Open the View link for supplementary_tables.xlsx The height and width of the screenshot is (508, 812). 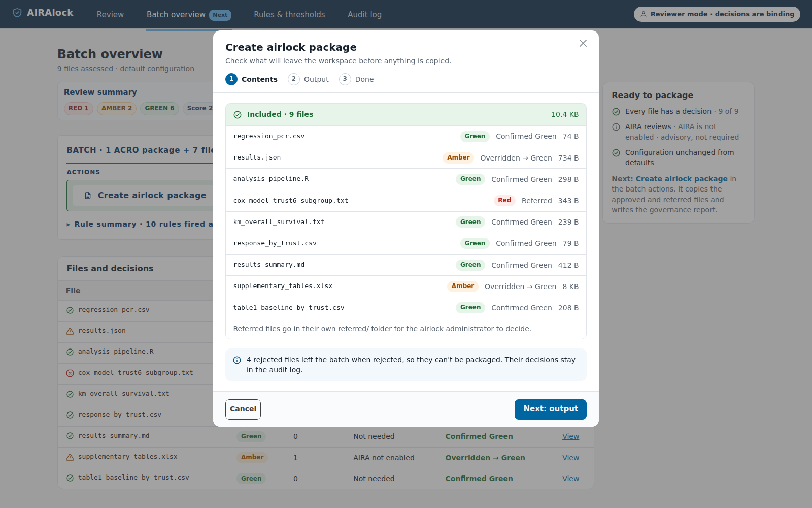pos(570,458)
